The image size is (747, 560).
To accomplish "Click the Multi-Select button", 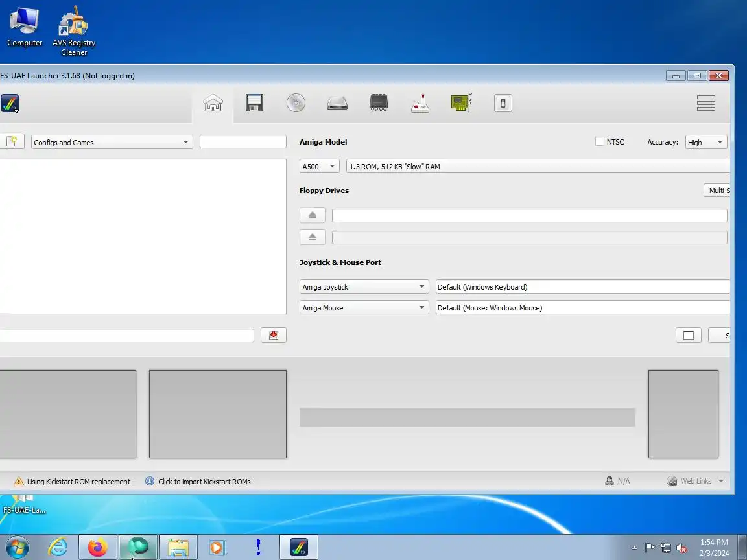I will [717, 191].
